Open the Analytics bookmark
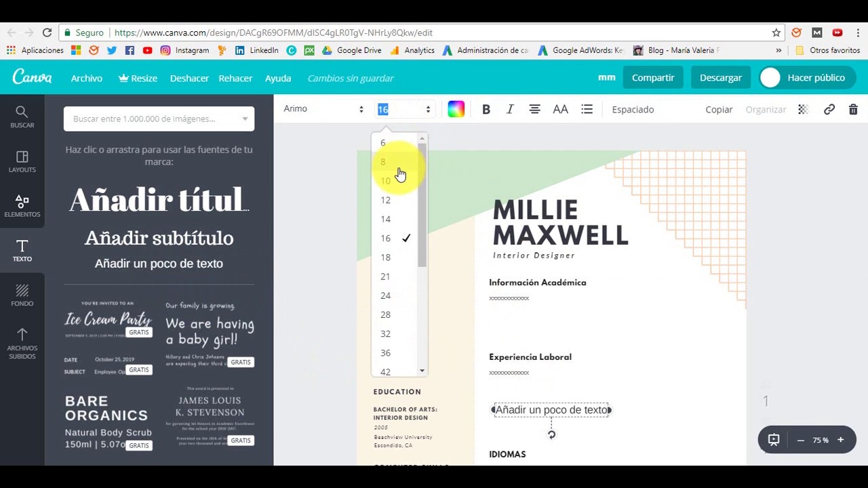Image resolution: width=868 pixels, height=488 pixels. tap(412, 50)
